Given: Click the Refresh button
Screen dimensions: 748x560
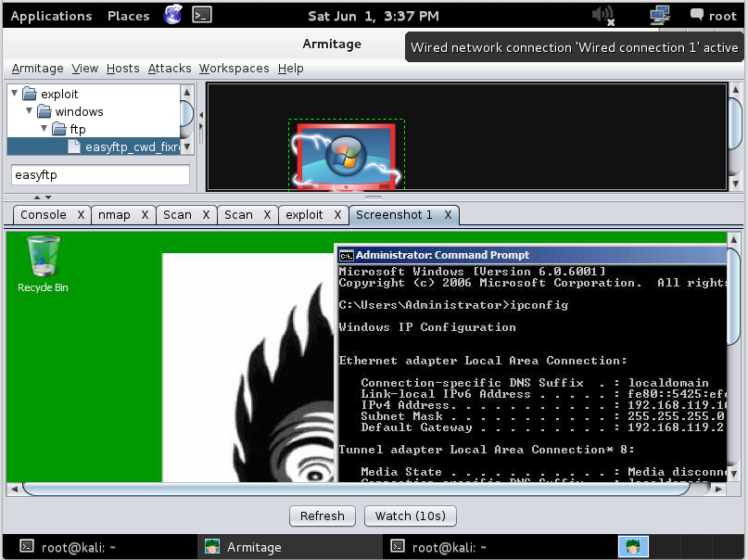Looking at the screenshot, I should [323, 515].
